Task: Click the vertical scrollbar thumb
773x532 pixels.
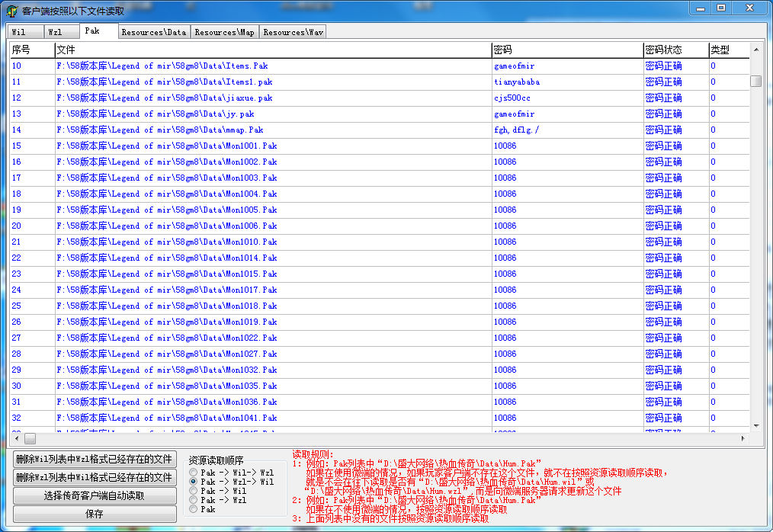Action: click(755, 81)
